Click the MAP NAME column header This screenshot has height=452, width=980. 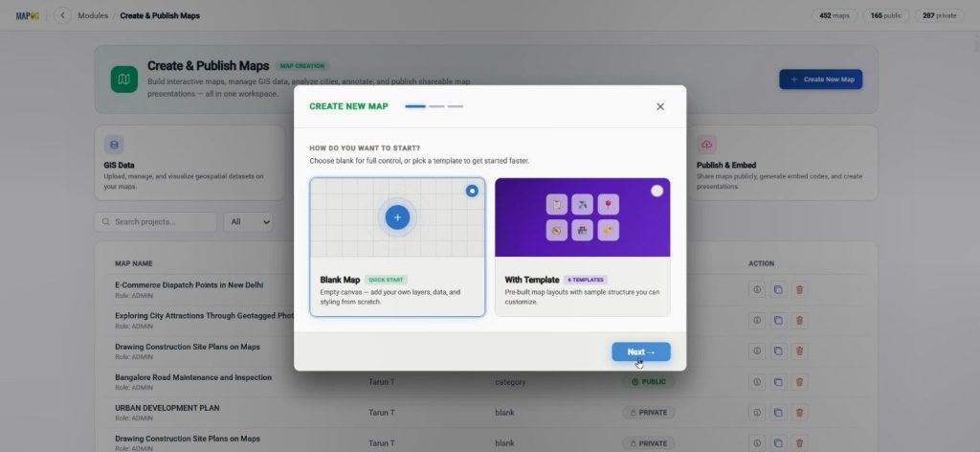134,263
